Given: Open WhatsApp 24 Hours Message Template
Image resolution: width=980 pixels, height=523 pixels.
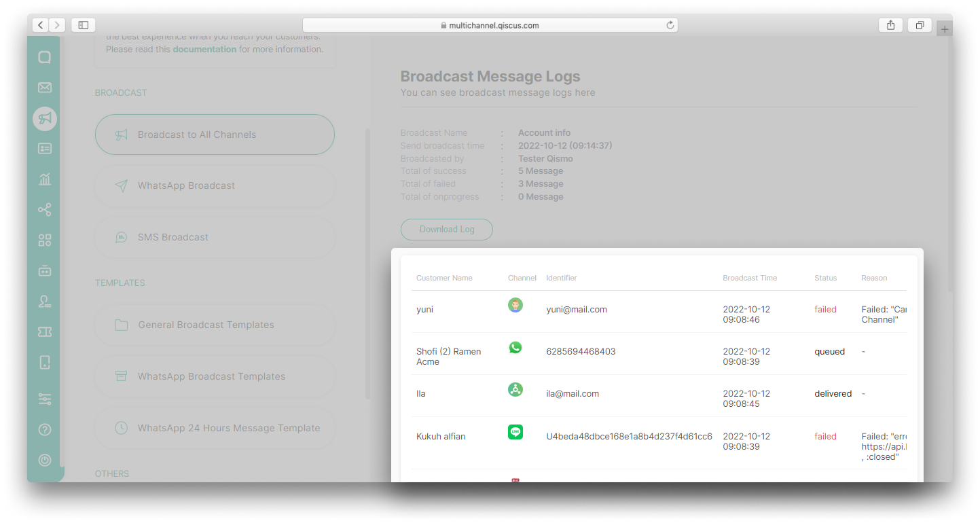Looking at the screenshot, I should point(215,428).
